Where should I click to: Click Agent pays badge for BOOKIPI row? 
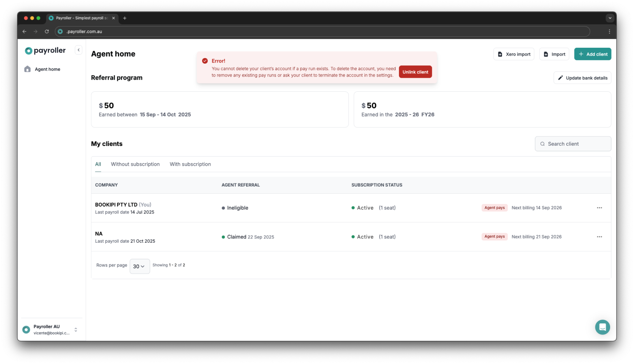[494, 208]
